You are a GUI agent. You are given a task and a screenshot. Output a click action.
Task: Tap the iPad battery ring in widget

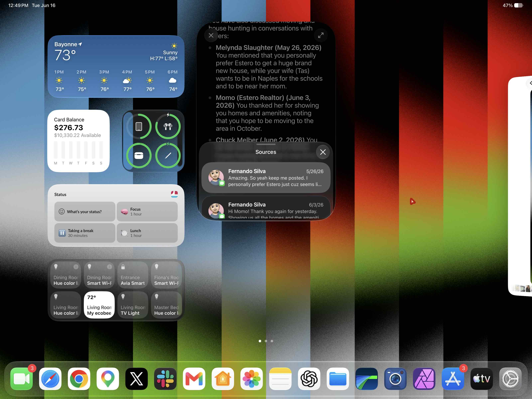(139, 126)
